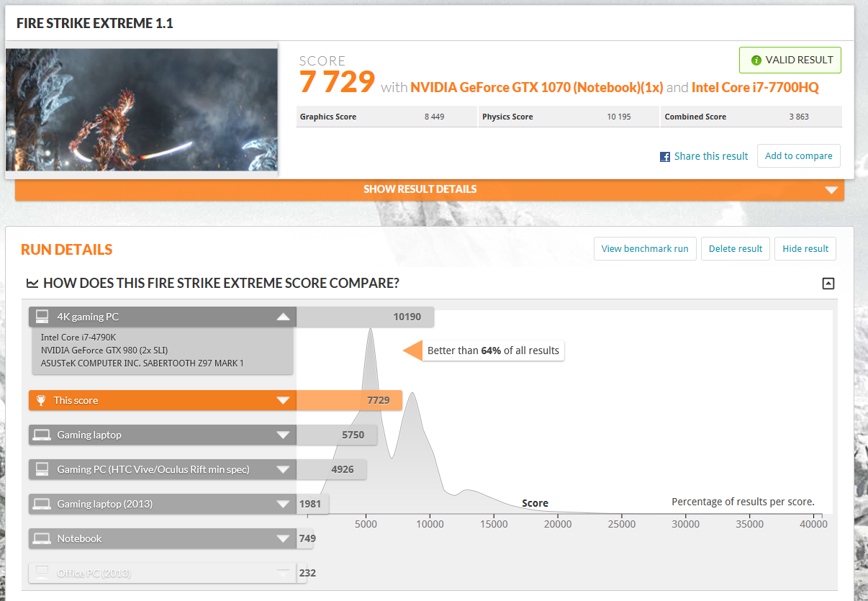Click the 'Score' axis label on the chart
The width and height of the screenshot is (868, 601).
(x=535, y=503)
